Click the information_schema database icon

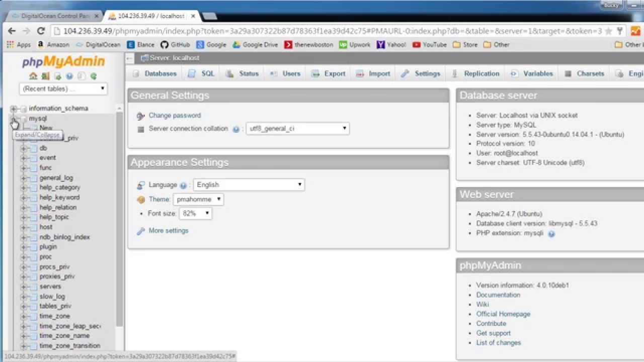(24, 109)
